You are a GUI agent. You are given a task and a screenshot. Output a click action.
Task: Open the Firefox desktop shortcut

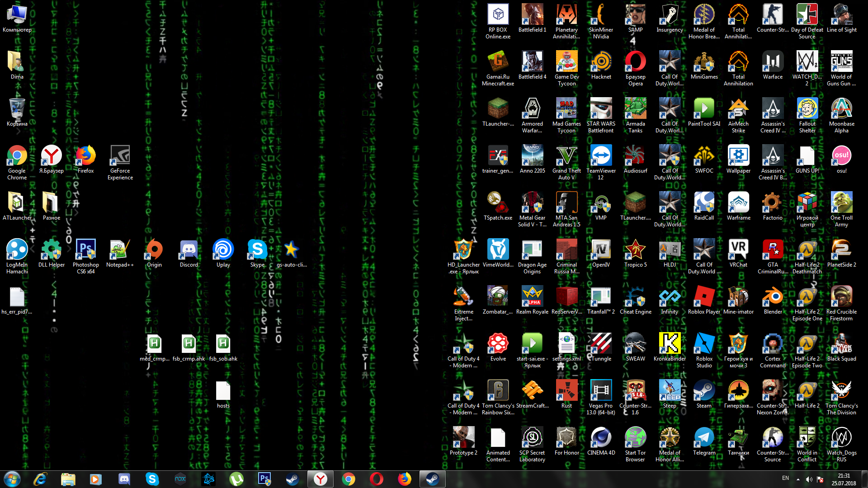coord(86,159)
